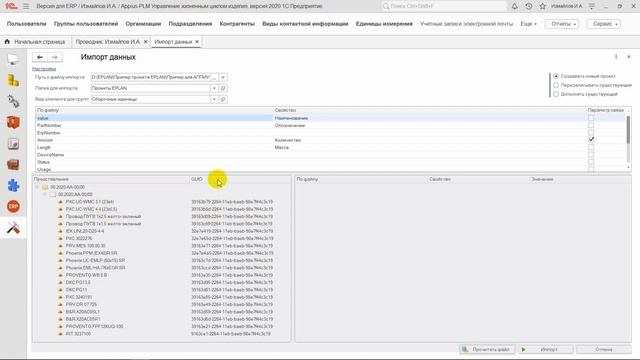Open the document sheet section in sidebar

click(x=13, y=143)
